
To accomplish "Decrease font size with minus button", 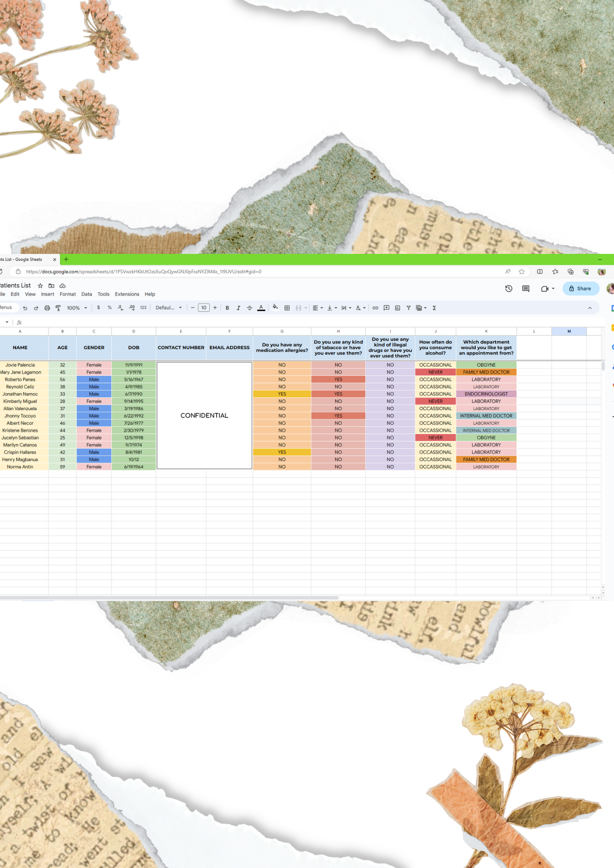I will pyautogui.click(x=193, y=308).
